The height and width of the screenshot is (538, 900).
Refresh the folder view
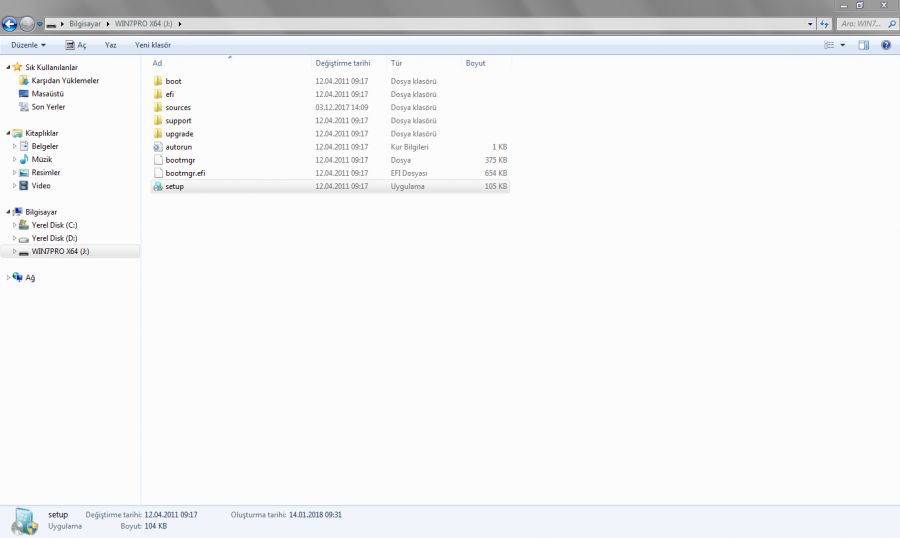824,24
